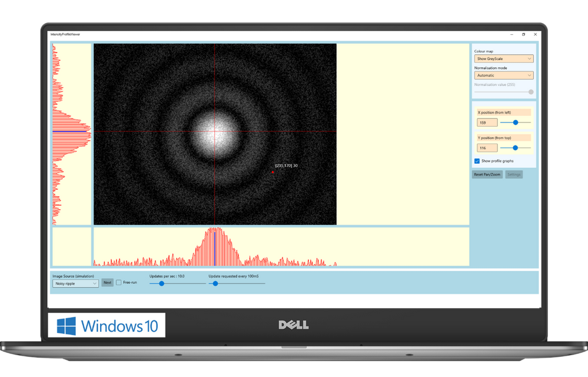Click the Y position input field

point(487,148)
